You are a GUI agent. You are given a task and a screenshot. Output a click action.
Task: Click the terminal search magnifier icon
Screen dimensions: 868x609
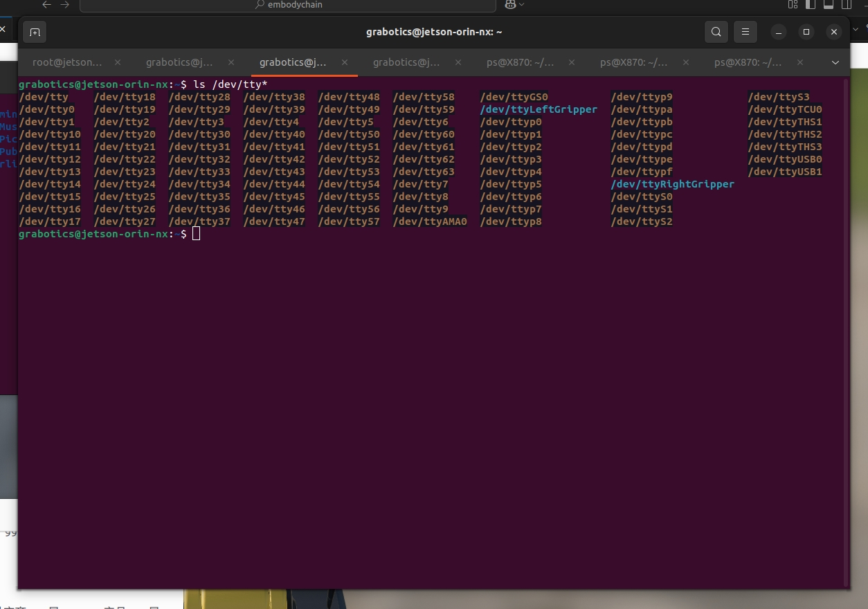716,32
